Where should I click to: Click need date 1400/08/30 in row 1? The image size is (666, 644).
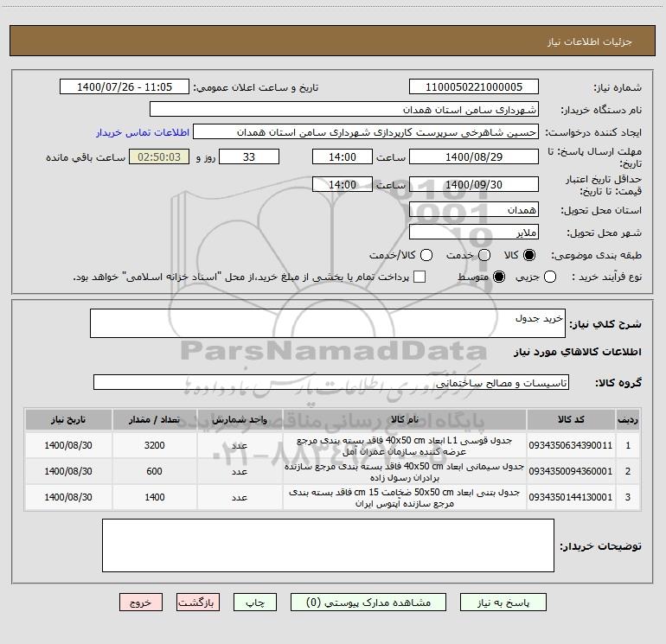68,445
